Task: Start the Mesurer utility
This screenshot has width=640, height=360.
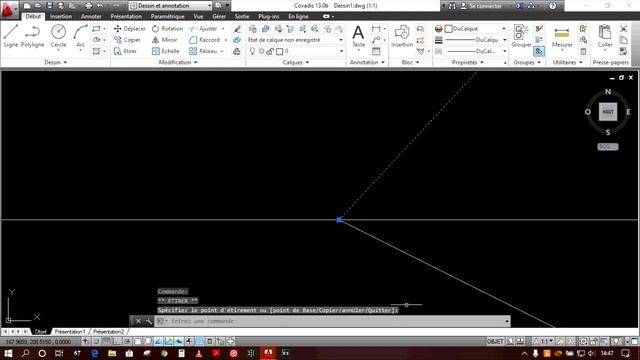Action: [x=562, y=37]
